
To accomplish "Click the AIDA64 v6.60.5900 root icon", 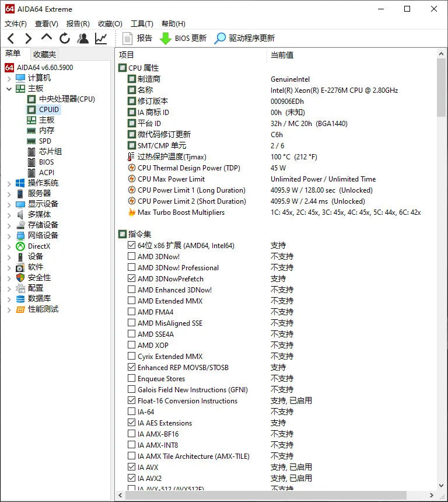I will pyautogui.click(x=9, y=68).
